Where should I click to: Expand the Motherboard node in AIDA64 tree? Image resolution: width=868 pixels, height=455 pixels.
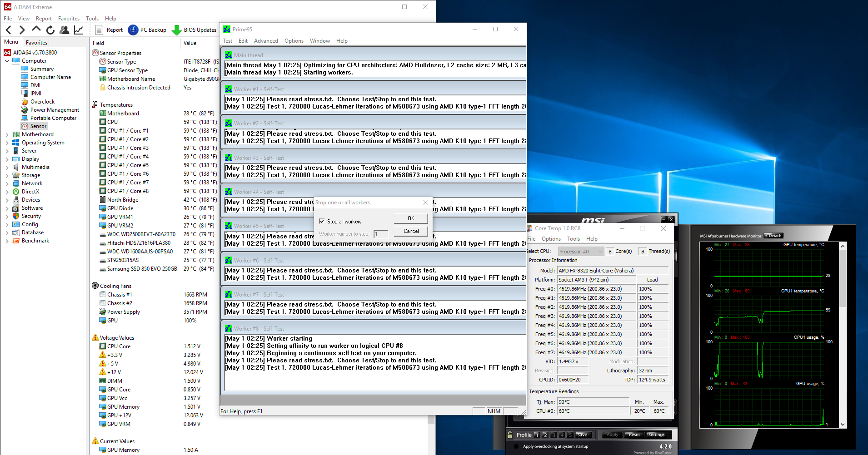click(7, 134)
